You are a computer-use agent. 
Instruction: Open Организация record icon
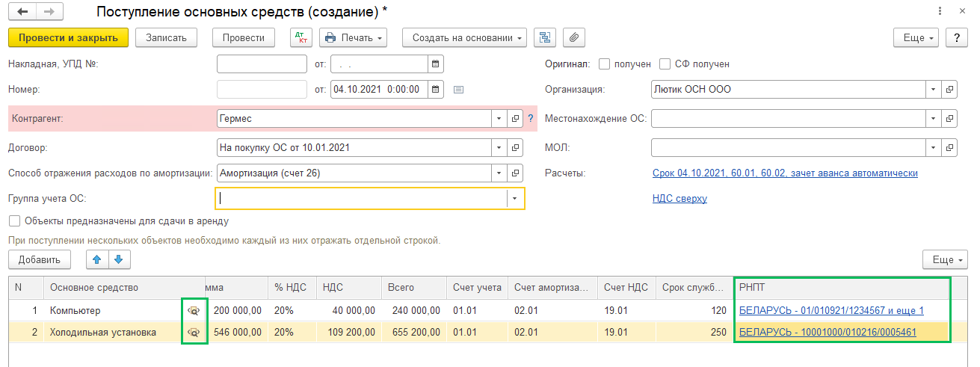950,89
